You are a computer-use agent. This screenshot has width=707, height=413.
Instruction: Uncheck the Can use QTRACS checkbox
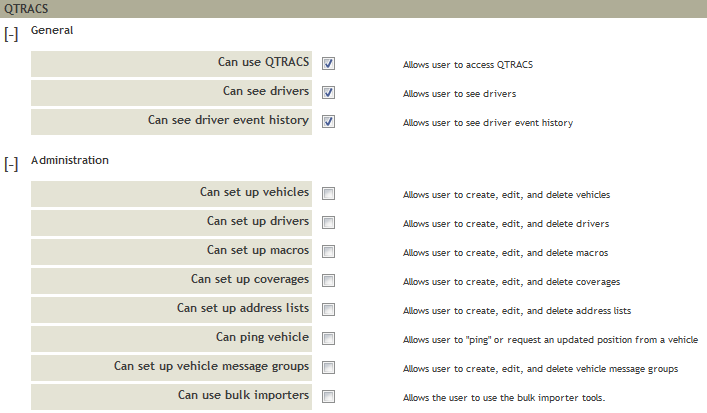[328, 64]
